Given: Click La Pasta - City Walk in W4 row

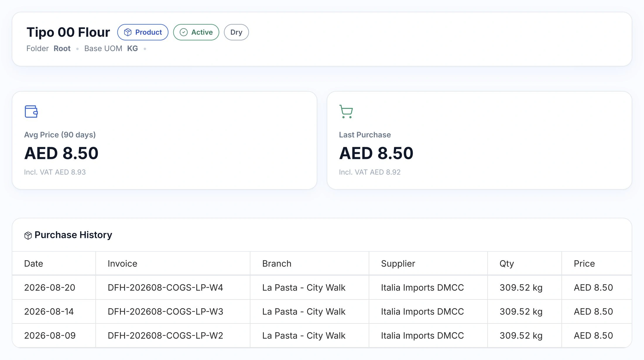Looking at the screenshot, I should coord(304,288).
